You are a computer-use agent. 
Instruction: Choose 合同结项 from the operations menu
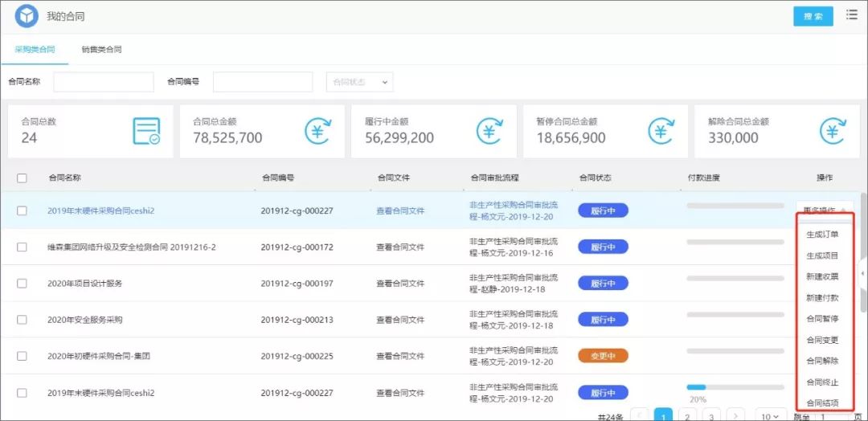pyautogui.click(x=823, y=403)
